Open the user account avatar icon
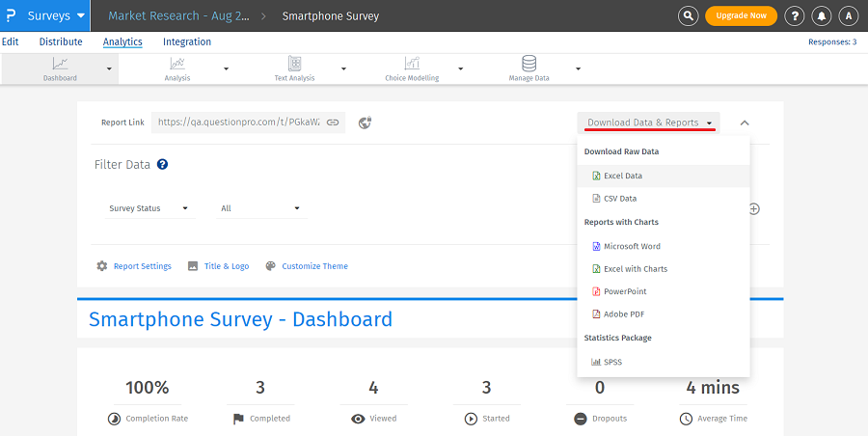The width and height of the screenshot is (868, 436). pyautogui.click(x=848, y=16)
